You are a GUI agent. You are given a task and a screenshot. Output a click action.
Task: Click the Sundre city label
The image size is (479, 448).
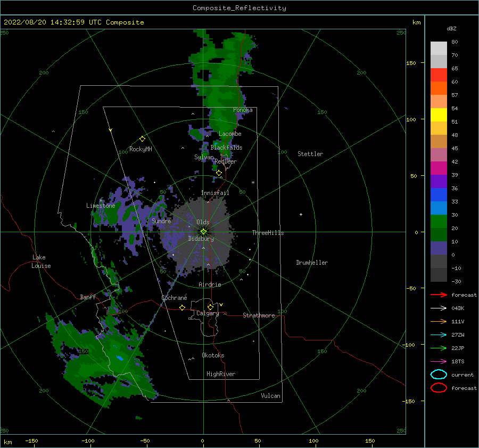(x=161, y=221)
